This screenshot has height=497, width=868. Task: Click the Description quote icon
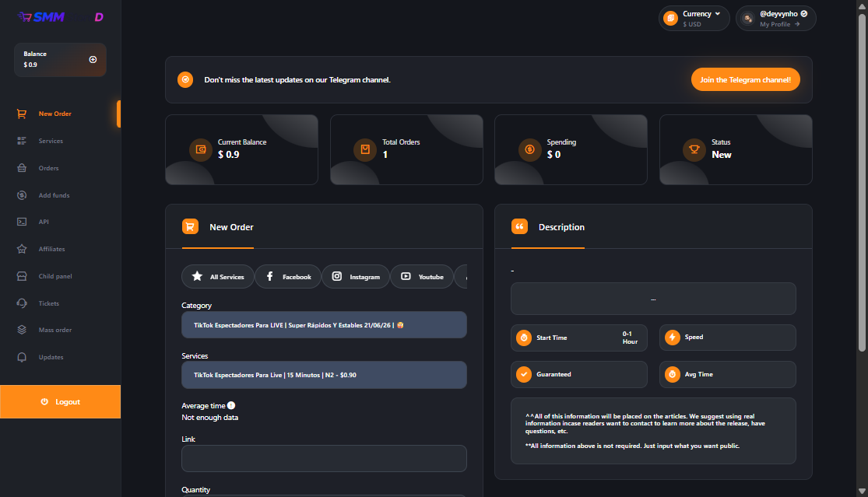519,226
